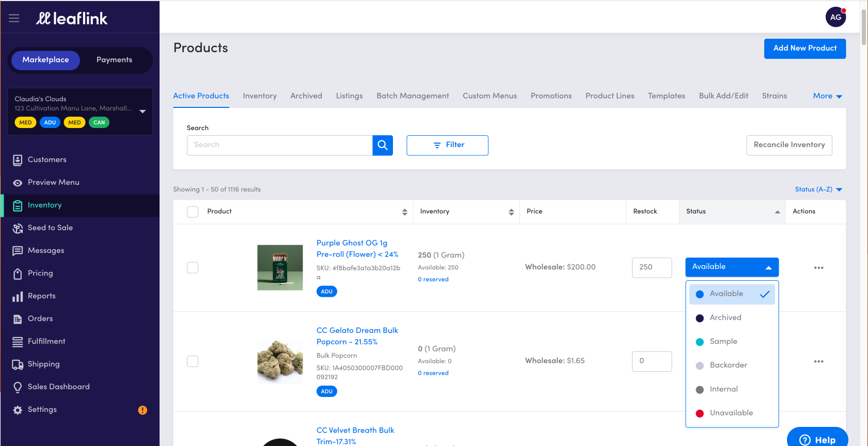868x446 pixels.
Task: Click the Customers sidebar icon
Action: point(18,160)
